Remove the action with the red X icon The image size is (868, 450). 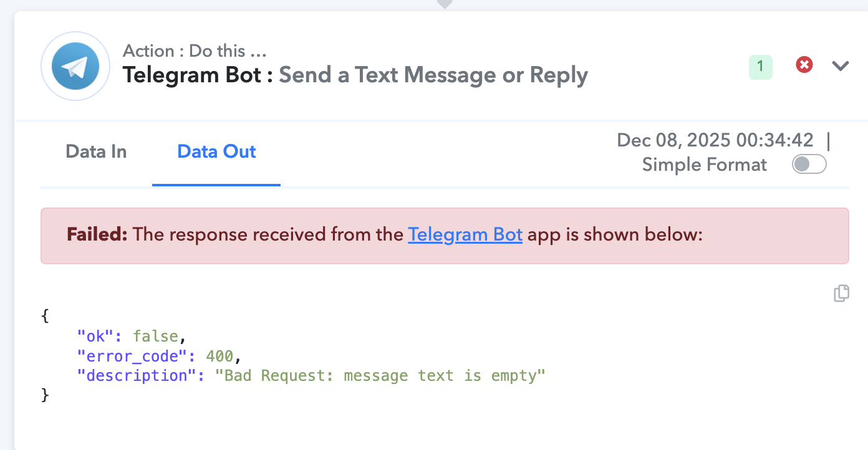pyautogui.click(x=804, y=65)
